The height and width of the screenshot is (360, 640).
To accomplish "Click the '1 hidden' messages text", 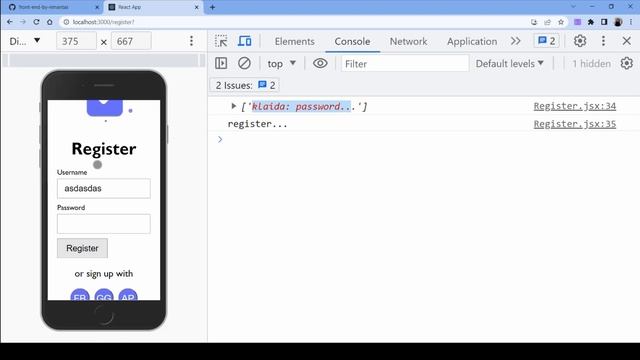I will [591, 64].
